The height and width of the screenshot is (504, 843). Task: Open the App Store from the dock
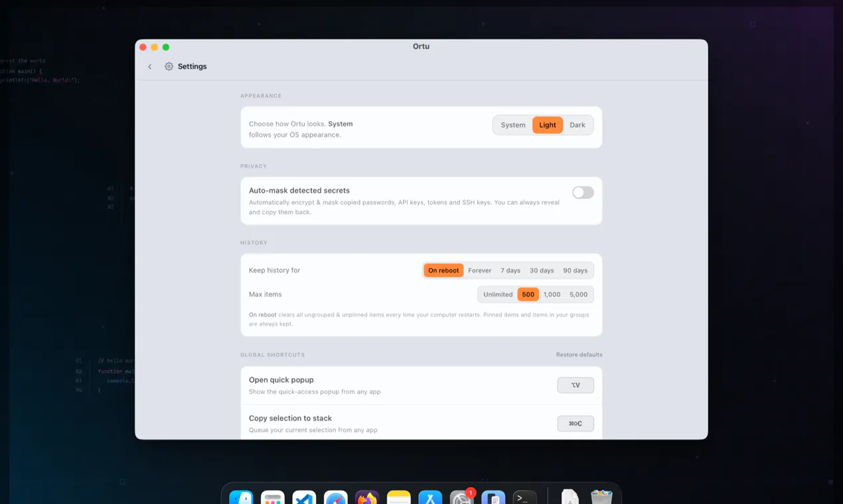[x=430, y=498]
